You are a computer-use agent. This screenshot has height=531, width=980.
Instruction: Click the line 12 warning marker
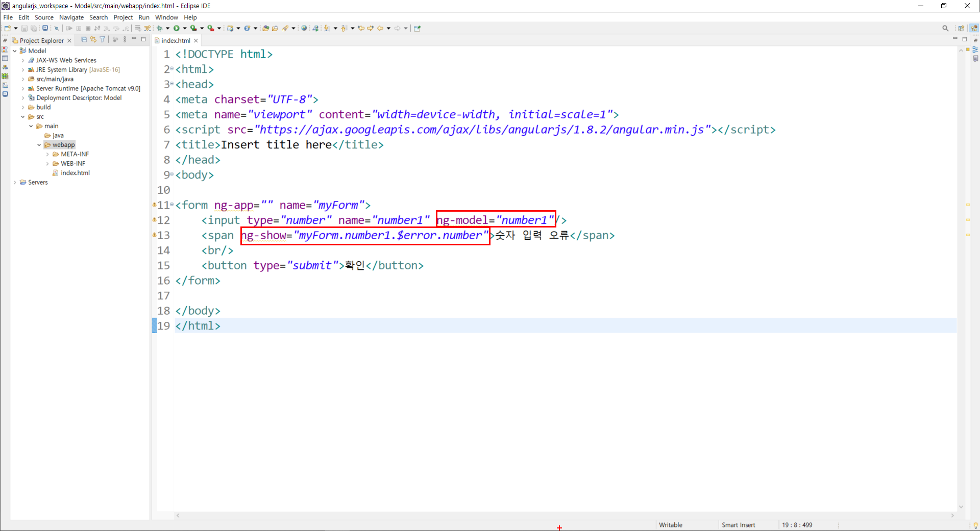(x=154, y=220)
